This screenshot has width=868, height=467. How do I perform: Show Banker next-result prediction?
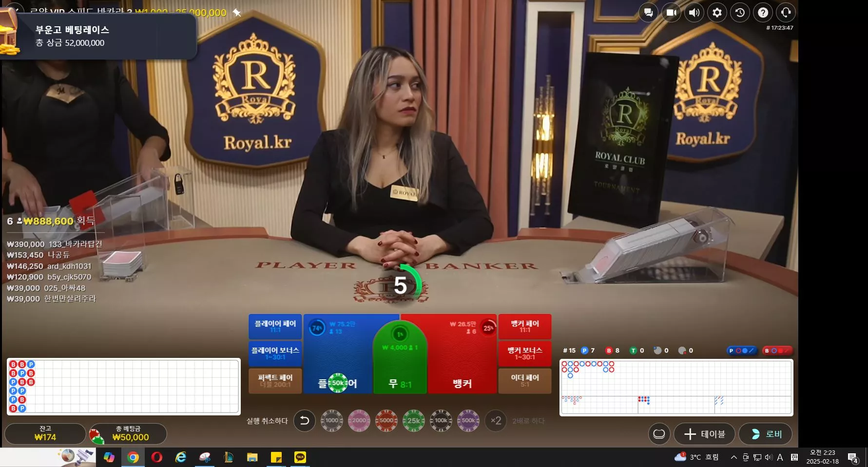click(x=777, y=351)
